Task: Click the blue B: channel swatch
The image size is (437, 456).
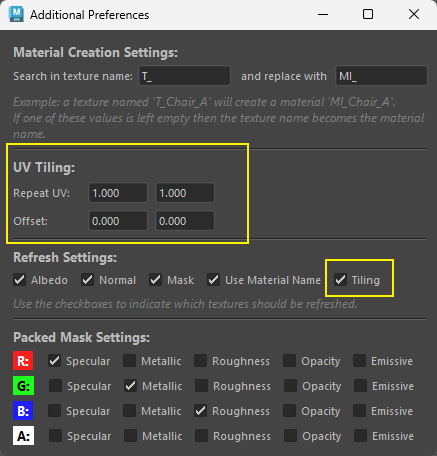Action: tap(23, 411)
